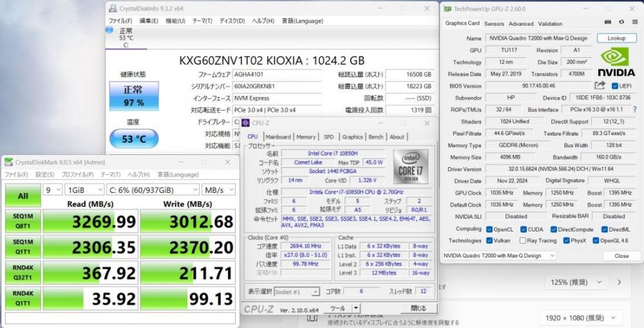Viewport: 644px width, 328px height.
Task: Click the 3269.99 sequential read result bar
Action: 90,221
